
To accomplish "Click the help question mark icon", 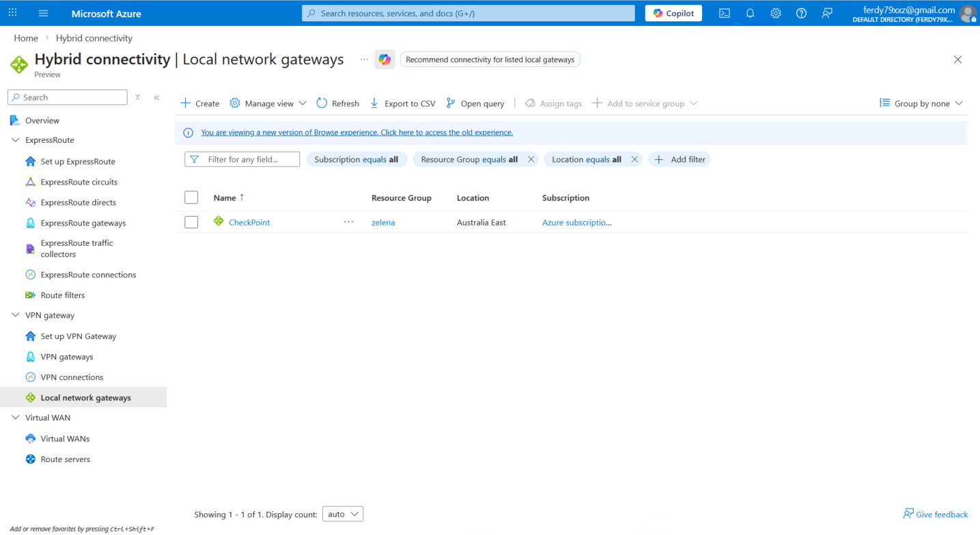I will pos(801,13).
